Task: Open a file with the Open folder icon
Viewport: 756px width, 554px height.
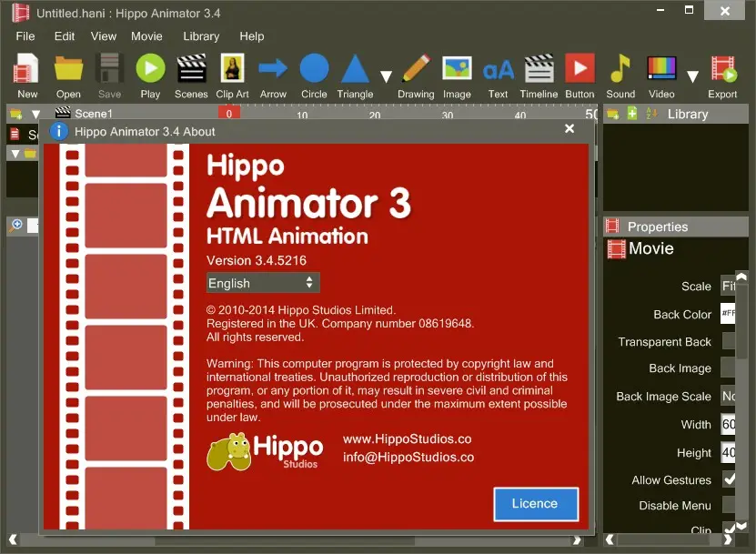Action: coord(68,76)
